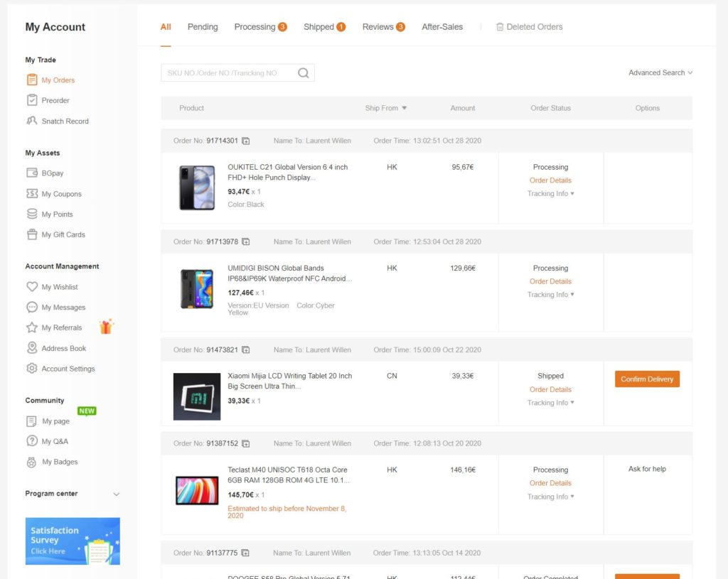The image size is (728, 579).
Task: Click copy icon beside order 91473821
Action: point(245,350)
